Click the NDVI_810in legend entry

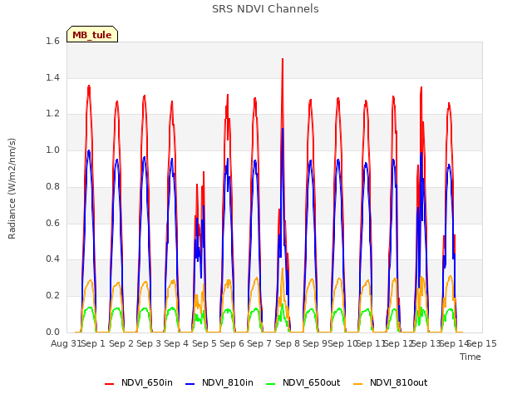[219, 382]
